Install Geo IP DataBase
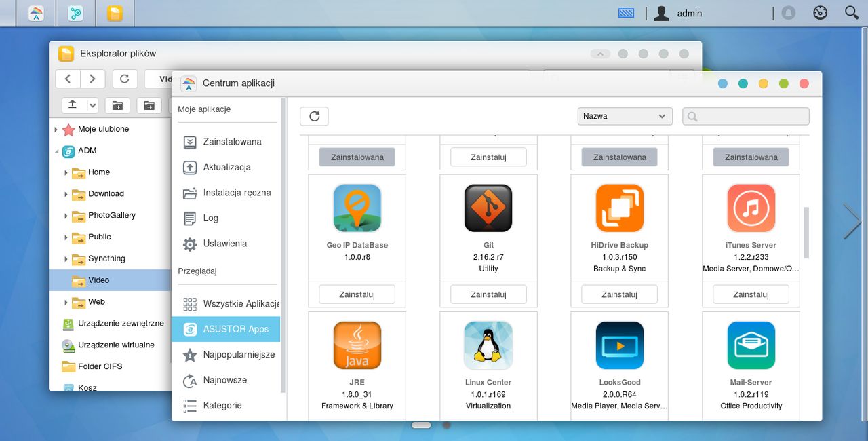 click(x=357, y=294)
